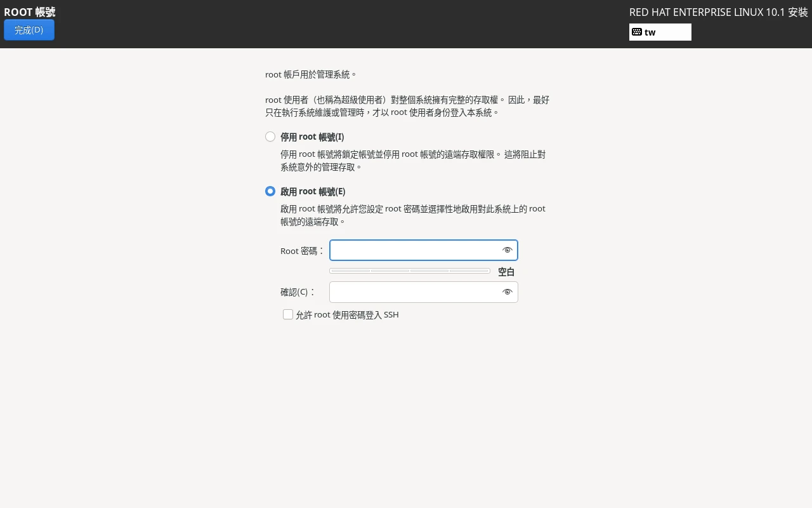
Task: Select the keyboard indicator at top right
Action: 660,32
